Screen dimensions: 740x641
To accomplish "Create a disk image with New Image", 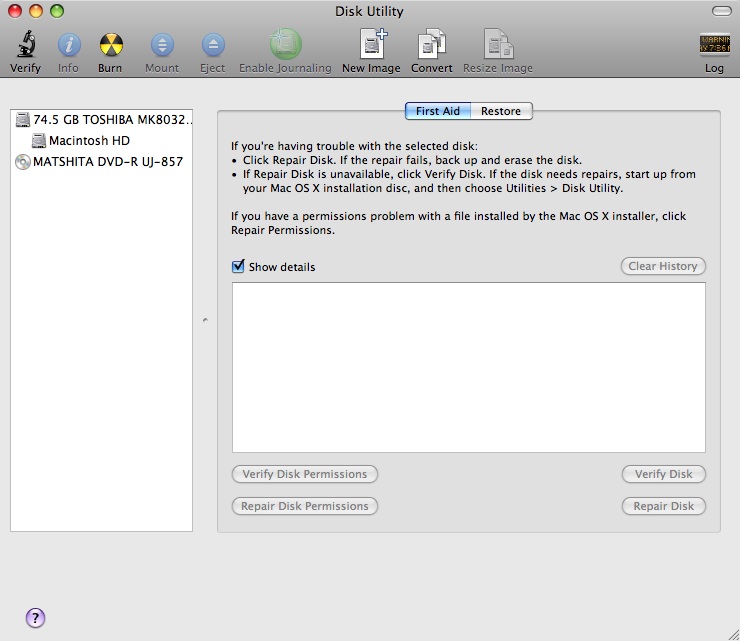I will (372, 43).
